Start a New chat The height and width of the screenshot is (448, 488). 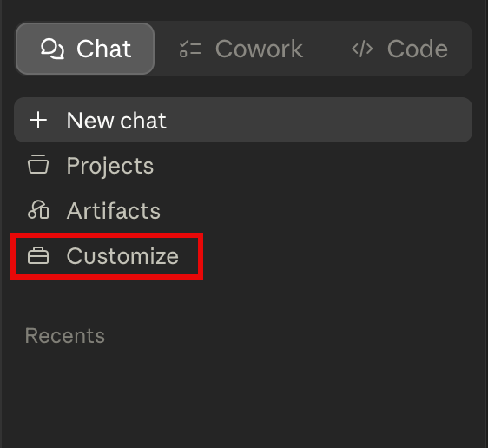coord(243,120)
